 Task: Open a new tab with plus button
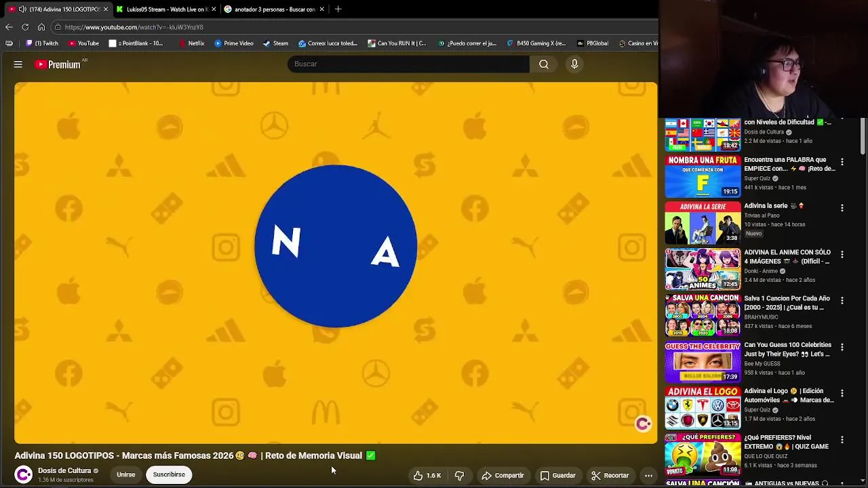pos(338,9)
